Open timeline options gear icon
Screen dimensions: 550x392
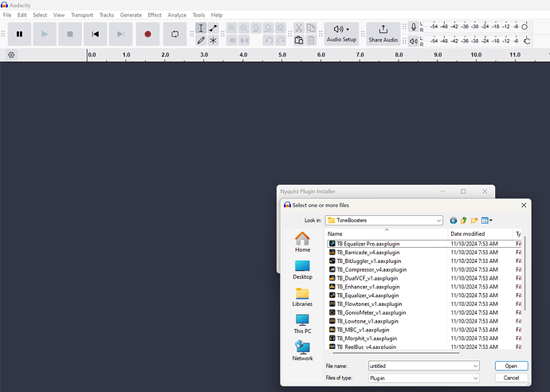[11, 55]
